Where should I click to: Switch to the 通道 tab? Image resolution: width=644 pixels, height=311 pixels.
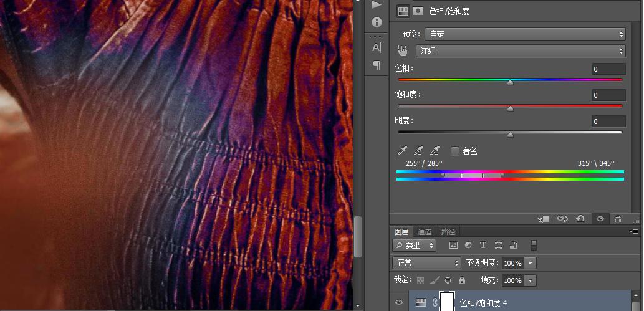[425, 232]
